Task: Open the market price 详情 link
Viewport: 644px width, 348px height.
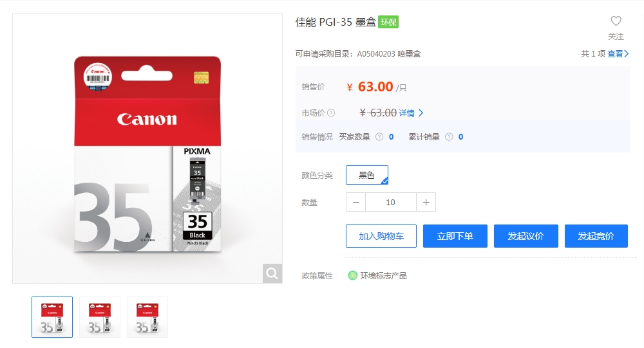Action: click(411, 113)
